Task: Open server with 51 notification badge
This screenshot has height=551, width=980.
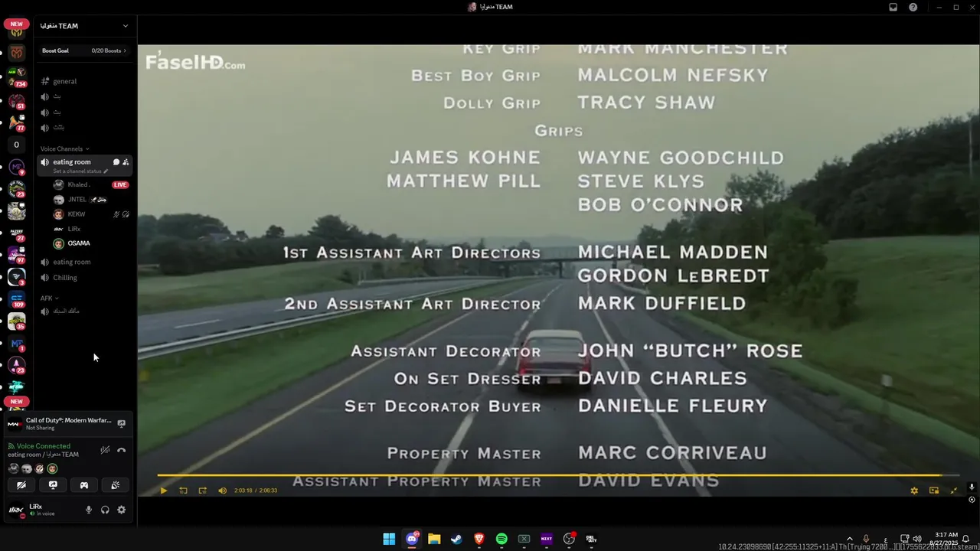Action: (x=17, y=101)
